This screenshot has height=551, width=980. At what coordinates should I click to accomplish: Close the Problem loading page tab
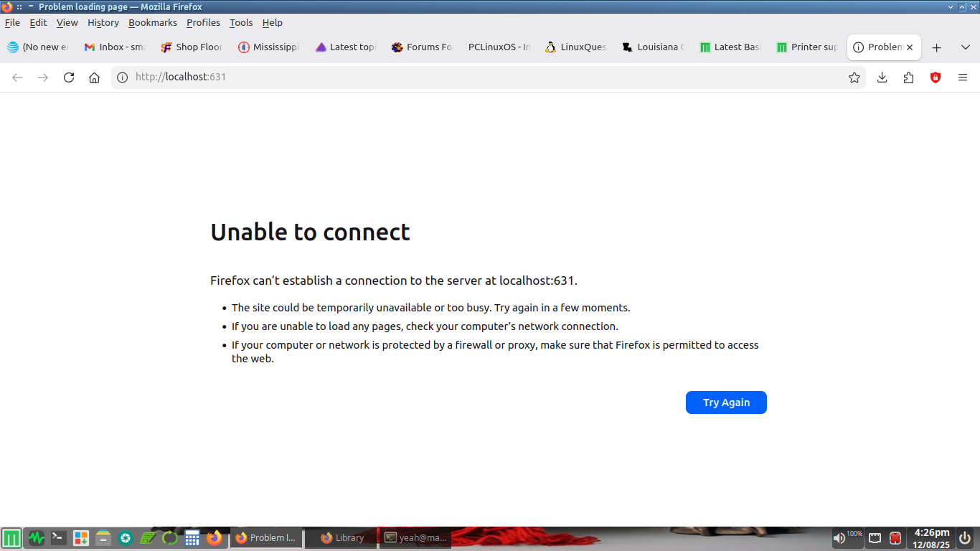pos(910,47)
